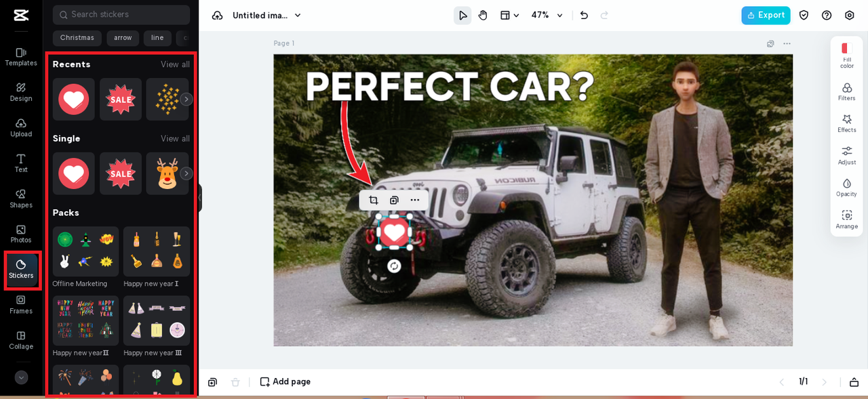The height and width of the screenshot is (399, 868).
Task: Duplicate page icon beside Page 1
Action: pyautogui.click(x=770, y=44)
